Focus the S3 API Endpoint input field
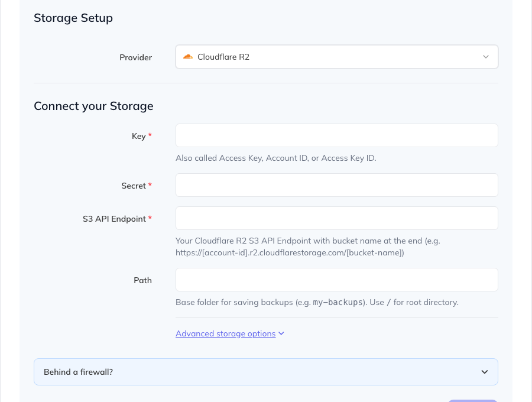 point(336,218)
